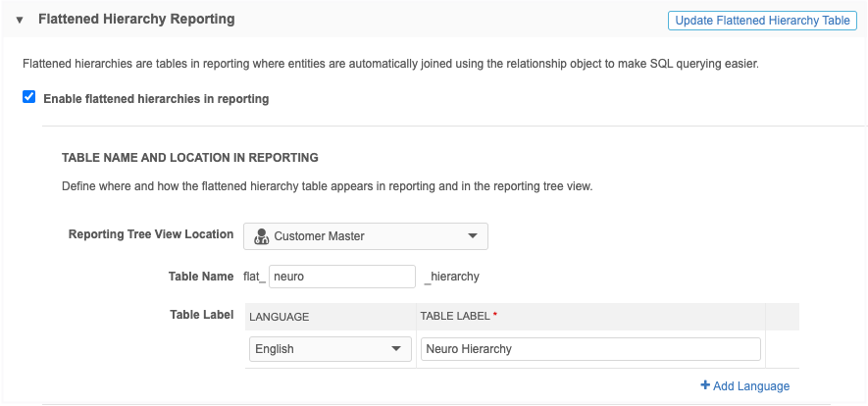Click the Flattened Hierarchy Reporting section title
Image resolution: width=868 pixels, height=406 pixels.
136,20
